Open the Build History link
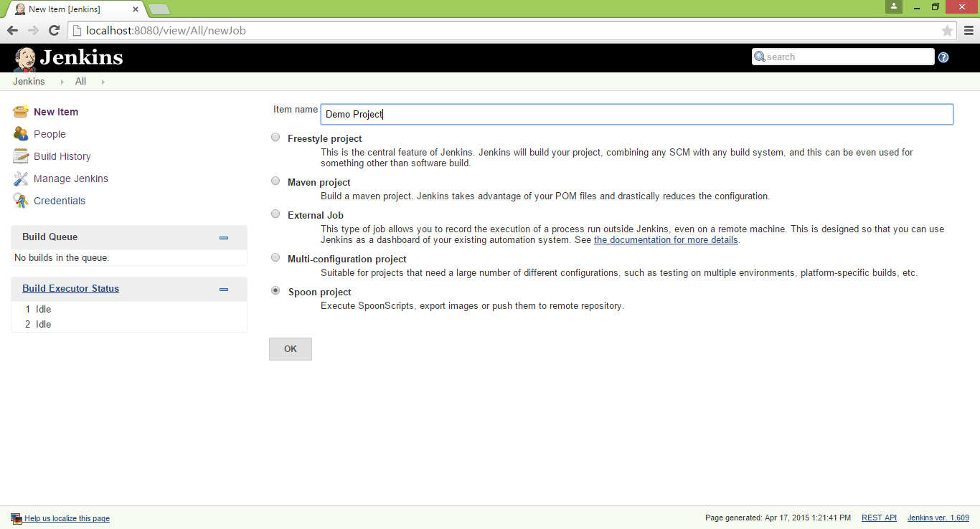This screenshot has width=980, height=529. coord(62,156)
